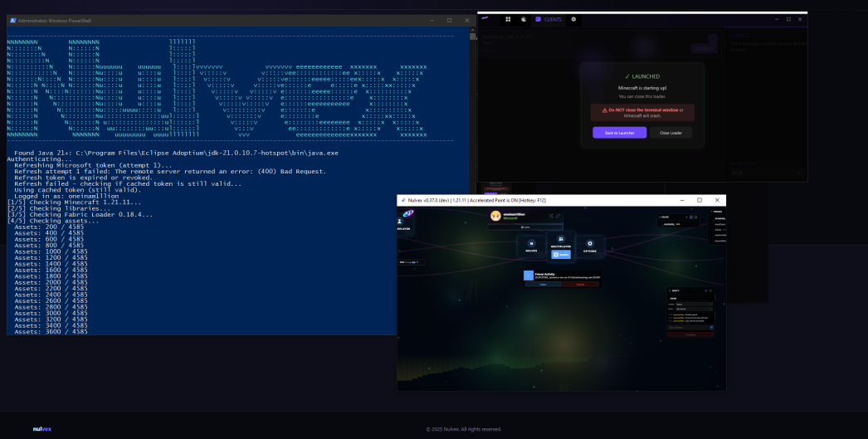Select 'Assets: 3600 / 4585' line
Image resolution: width=868 pixels, height=439 pixels.
pyautogui.click(x=51, y=332)
